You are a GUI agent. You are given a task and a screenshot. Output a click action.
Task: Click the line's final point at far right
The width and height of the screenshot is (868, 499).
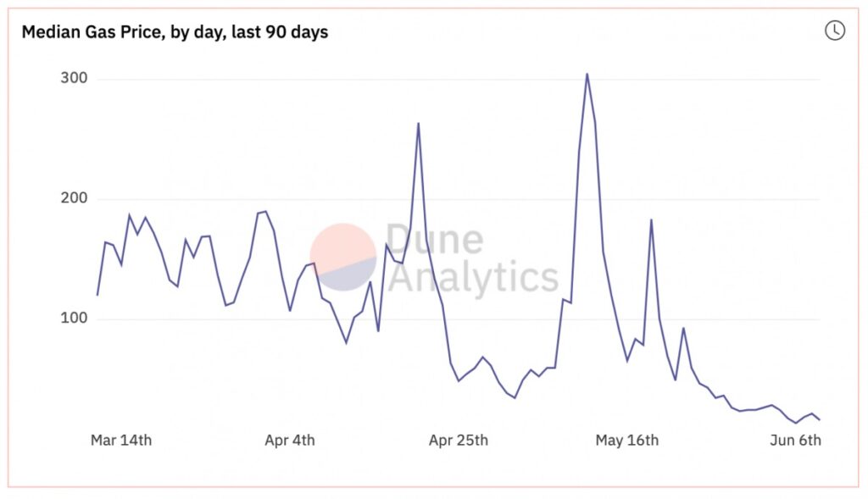[820, 420]
